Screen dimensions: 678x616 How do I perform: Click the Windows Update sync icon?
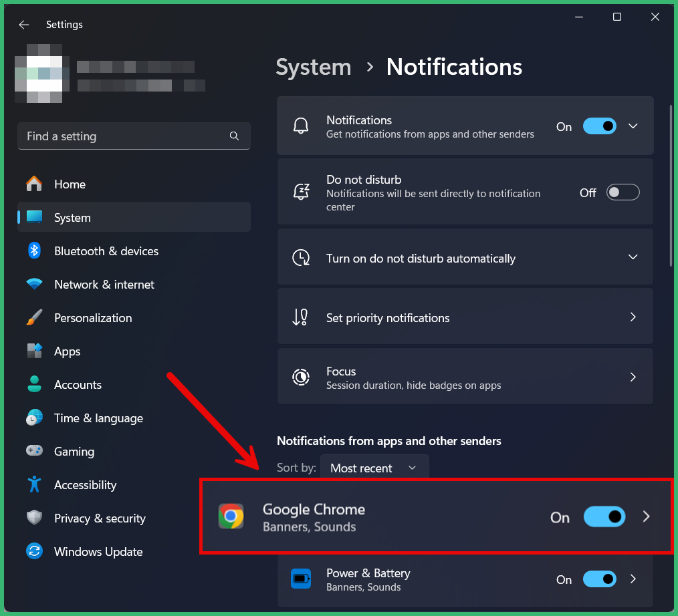(x=34, y=551)
